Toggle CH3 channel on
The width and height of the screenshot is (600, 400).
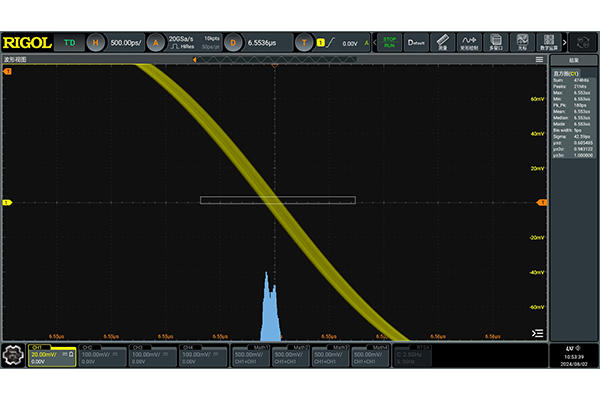coord(153,354)
